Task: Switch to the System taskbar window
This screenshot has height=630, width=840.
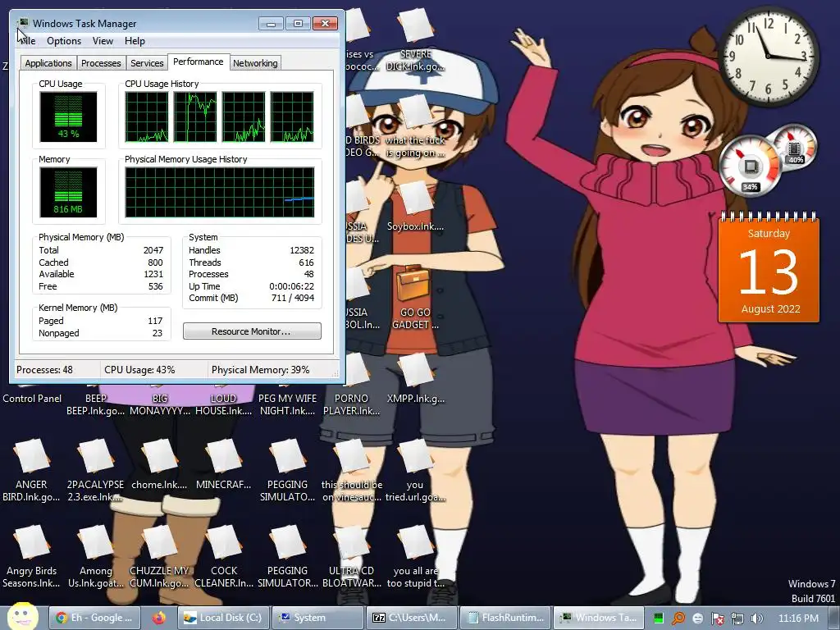Action: pyautogui.click(x=317, y=618)
